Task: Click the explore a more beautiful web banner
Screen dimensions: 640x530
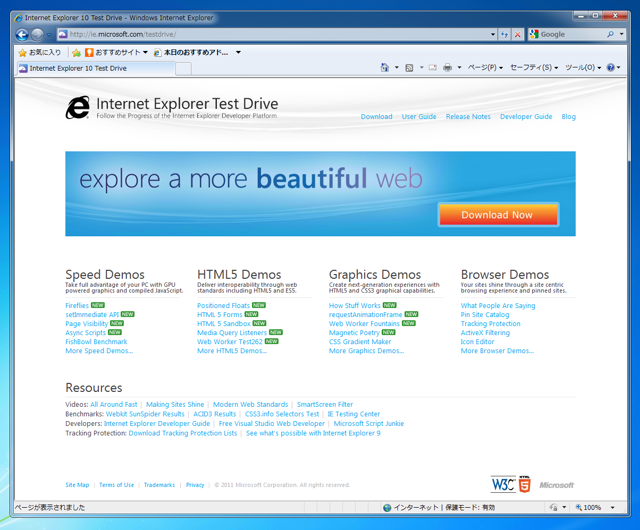Action: (320, 194)
